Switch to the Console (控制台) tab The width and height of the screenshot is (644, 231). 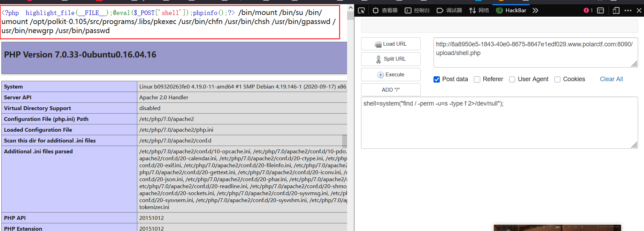417,10
